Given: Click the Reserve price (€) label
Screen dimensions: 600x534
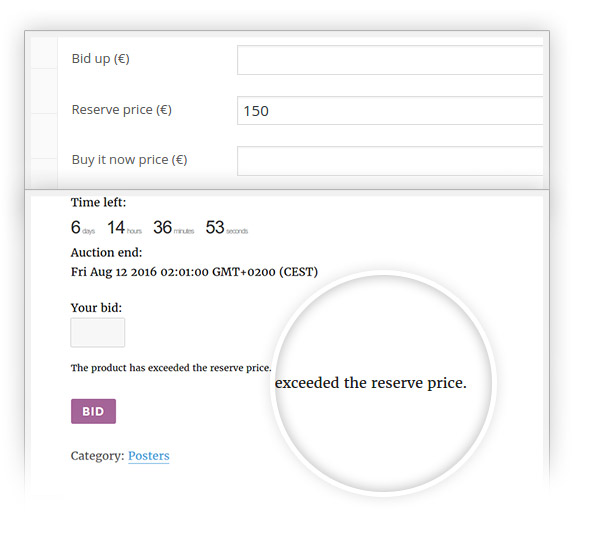Looking at the screenshot, I should pos(122,110).
